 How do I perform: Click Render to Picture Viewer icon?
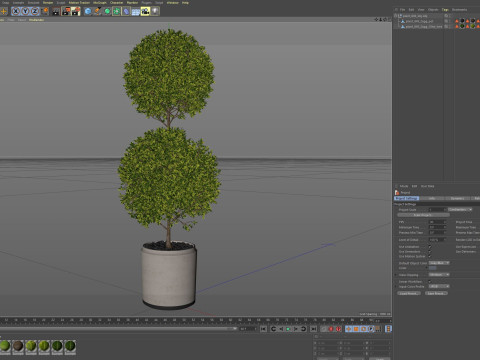coord(66,11)
